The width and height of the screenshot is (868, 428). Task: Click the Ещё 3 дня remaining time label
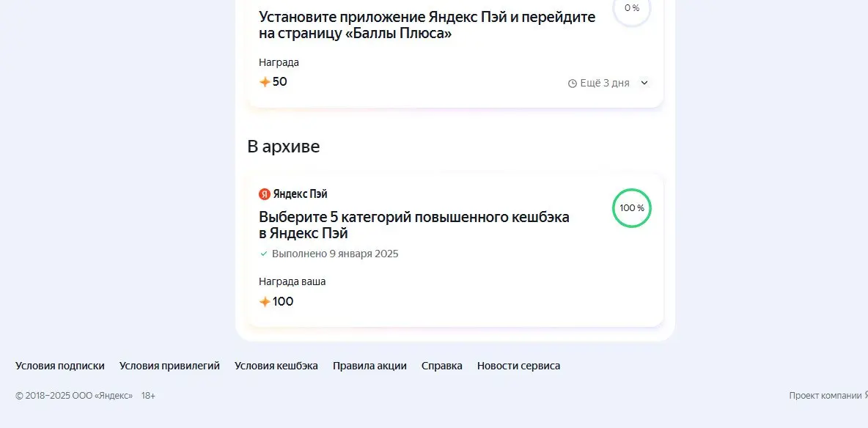pyautogui.click(x=605, y=83)
